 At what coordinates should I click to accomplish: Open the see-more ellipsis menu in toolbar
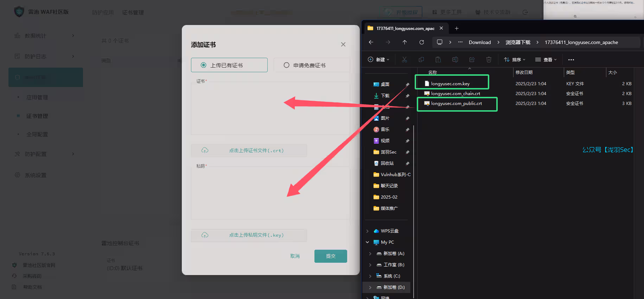pos(571,60)
